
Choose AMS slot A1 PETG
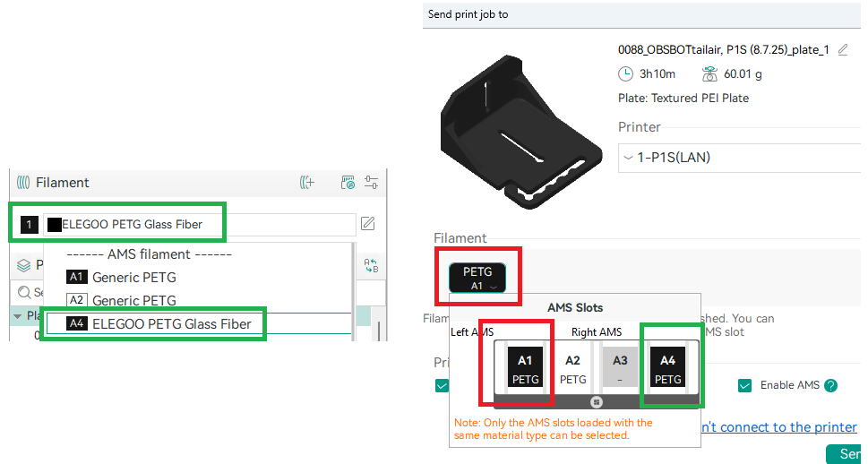point(525,369)
